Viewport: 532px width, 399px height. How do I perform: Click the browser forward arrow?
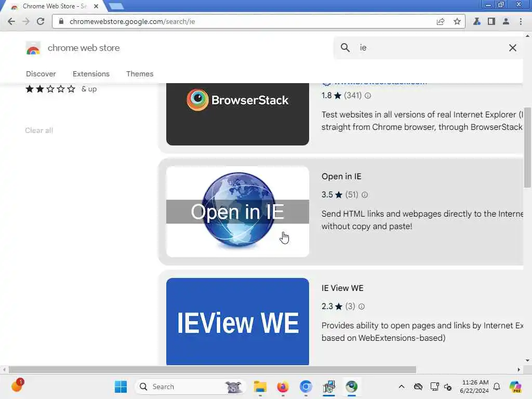point(26,21)
